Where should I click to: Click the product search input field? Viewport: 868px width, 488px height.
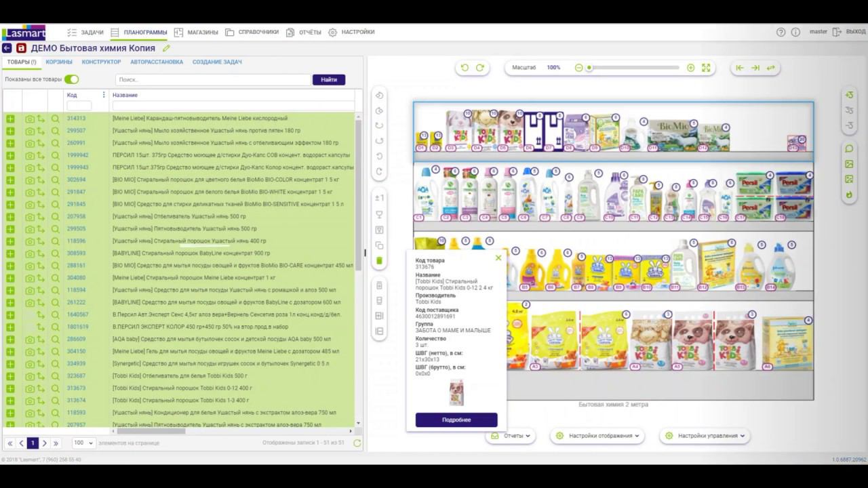click(x=213, y=79)
